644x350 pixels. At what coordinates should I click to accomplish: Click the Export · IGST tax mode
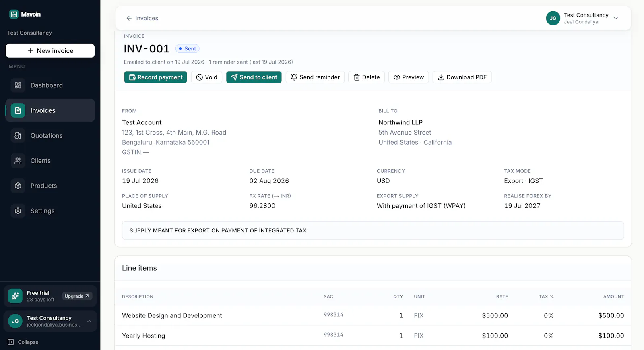pos(523,181)
